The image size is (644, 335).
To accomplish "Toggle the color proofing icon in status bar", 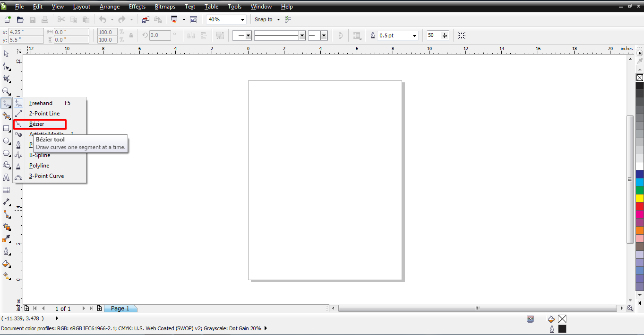I will click(530, 319).
